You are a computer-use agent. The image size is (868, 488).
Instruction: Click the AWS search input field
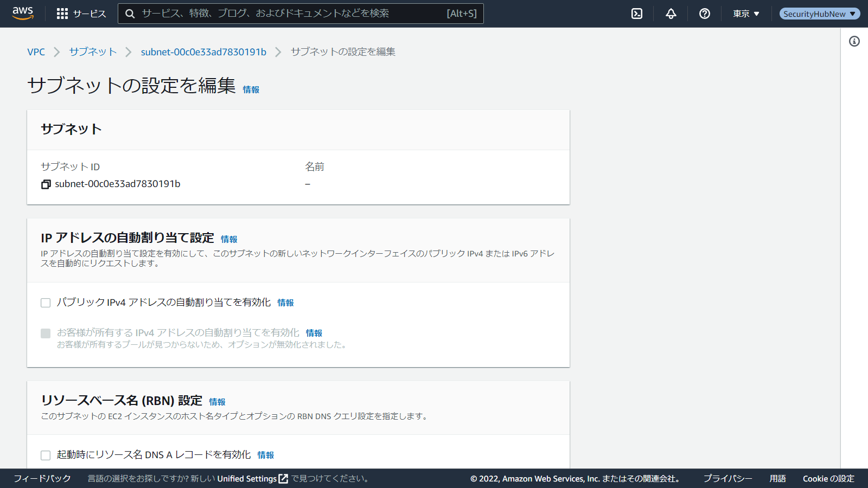pos(293,14)
